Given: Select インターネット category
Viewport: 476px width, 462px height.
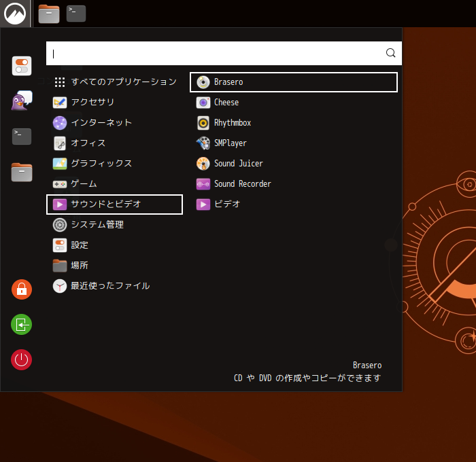Looking at the screenshot, I should [x=114, y=122].
